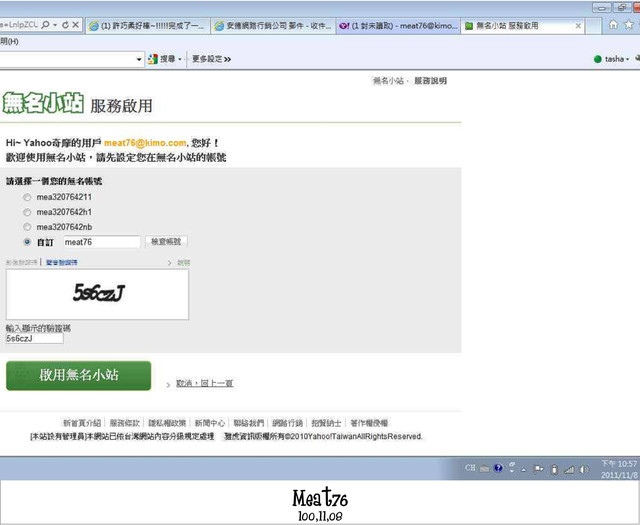Click the address bar search magnifier icon
640x525 pixels.
46,25
